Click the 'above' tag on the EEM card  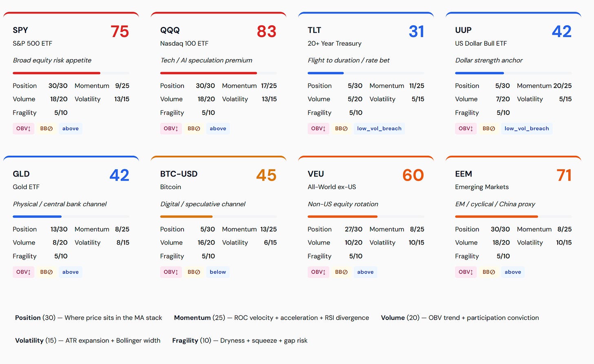513,272
